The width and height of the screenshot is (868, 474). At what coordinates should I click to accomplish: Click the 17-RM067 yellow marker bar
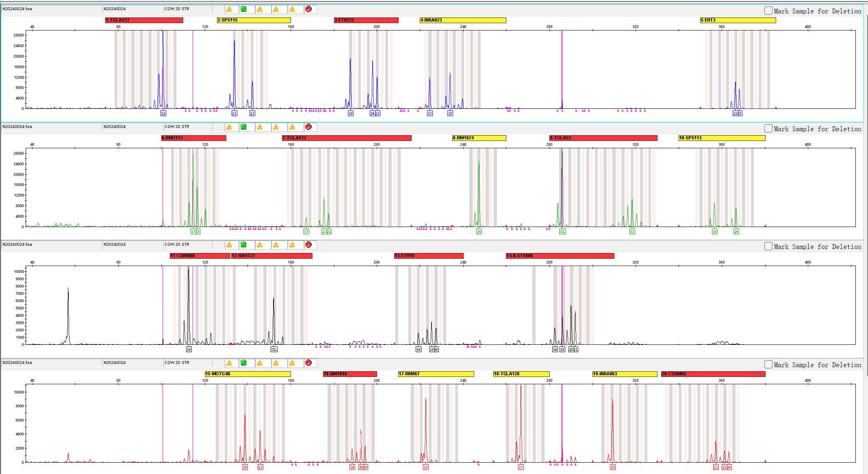pos(436,374)
